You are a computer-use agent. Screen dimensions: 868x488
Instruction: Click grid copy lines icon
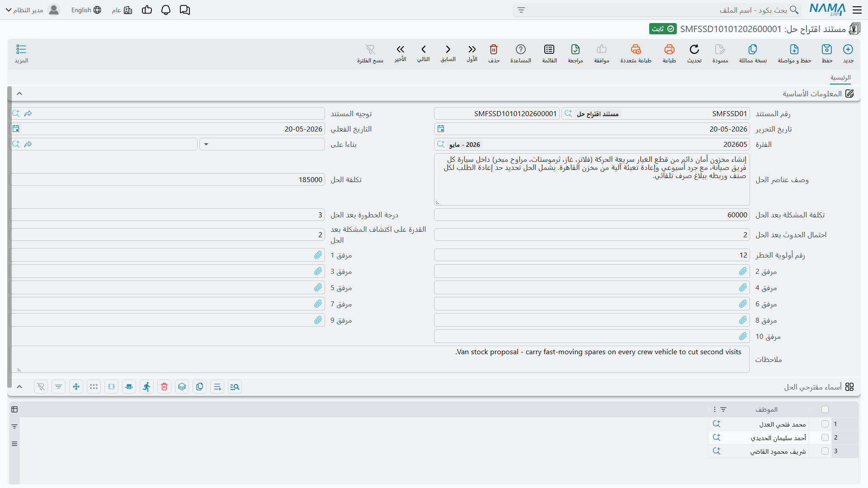[200, 387]
